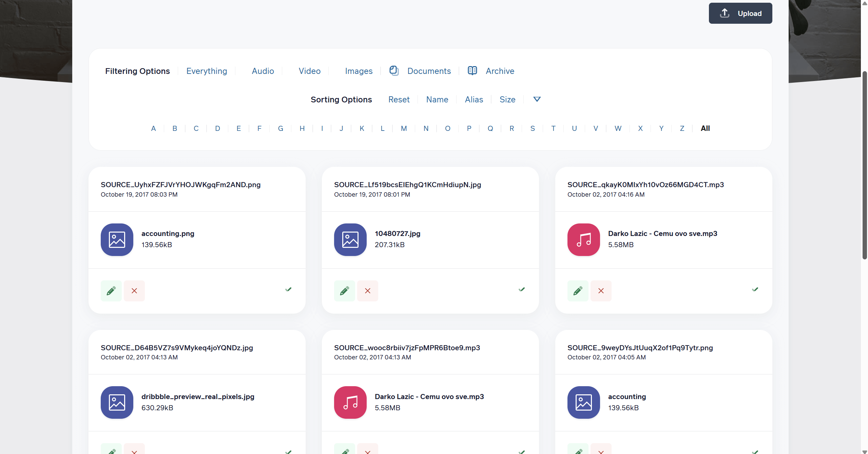Sort files by Name

[x=437, y=99]
